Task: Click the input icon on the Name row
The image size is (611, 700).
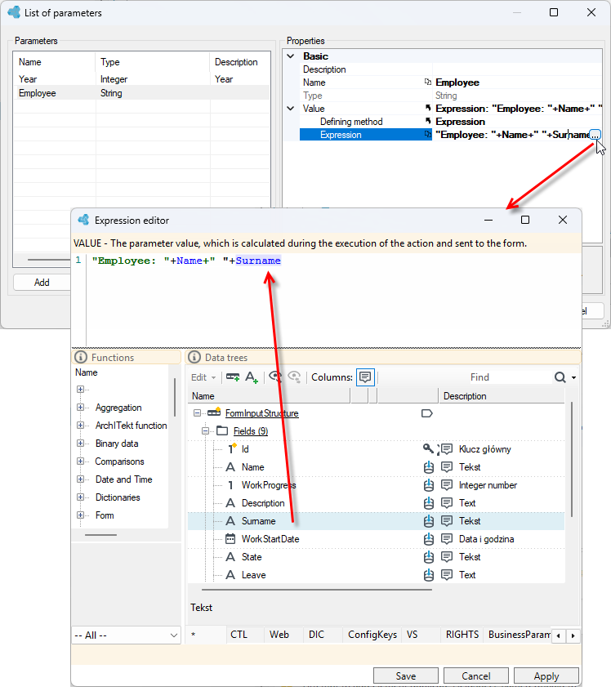Action: pos(429,467)
